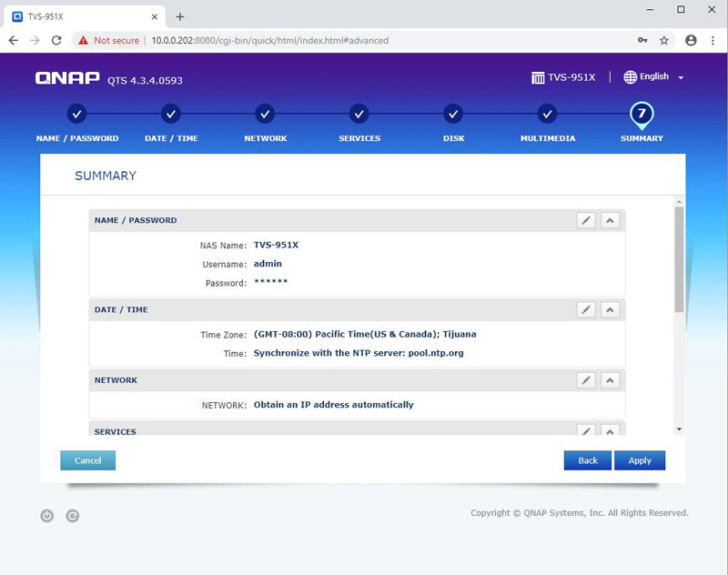Click the TVS-951X NAS device icon
The height and width of the screenshot is (575, 728).
tap(538, 77)
